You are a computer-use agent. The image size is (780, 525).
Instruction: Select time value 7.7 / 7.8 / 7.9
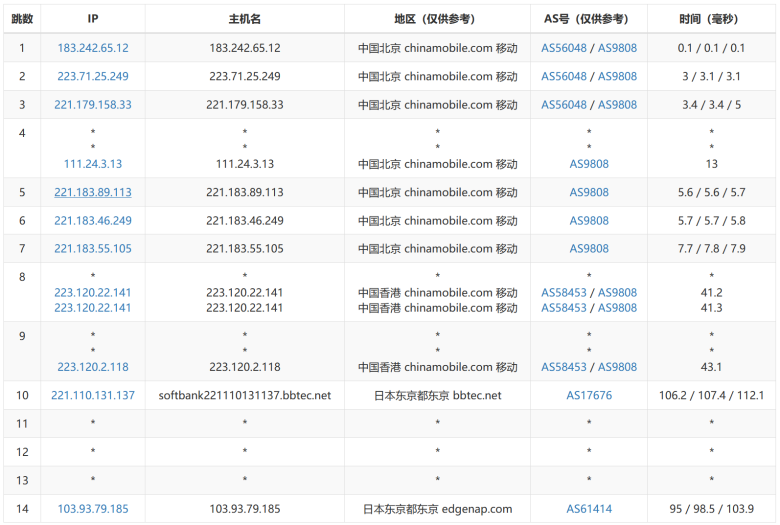(711, 248)
